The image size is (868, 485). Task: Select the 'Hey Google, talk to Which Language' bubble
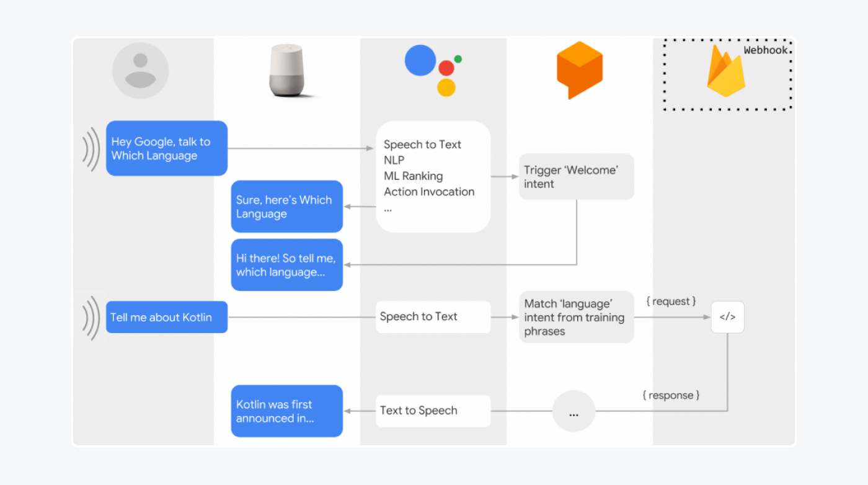pyautogui.click(x=166, y=148)
